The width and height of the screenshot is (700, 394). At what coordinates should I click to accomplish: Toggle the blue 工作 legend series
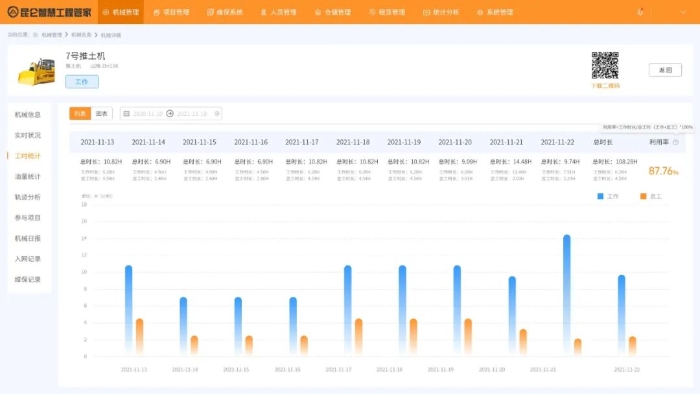pos(608,196)
